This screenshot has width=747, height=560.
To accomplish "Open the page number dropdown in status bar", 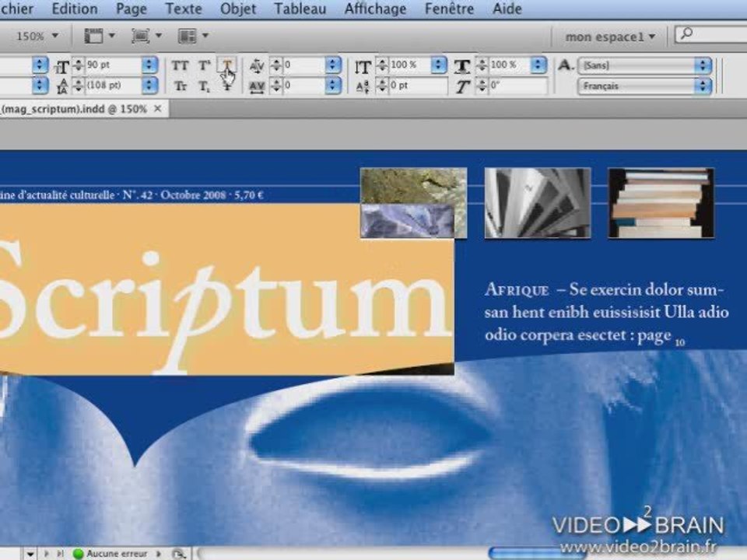I will pos(30,554).
